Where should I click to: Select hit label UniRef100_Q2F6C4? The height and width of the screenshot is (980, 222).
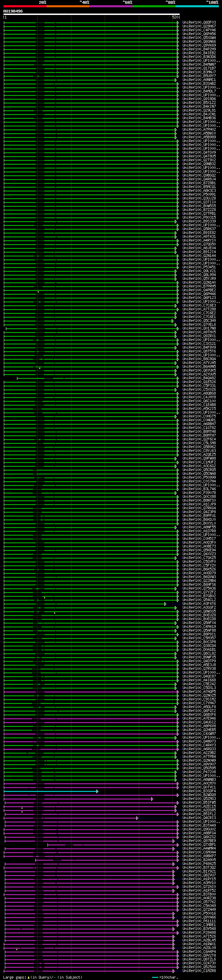(199, 439)
